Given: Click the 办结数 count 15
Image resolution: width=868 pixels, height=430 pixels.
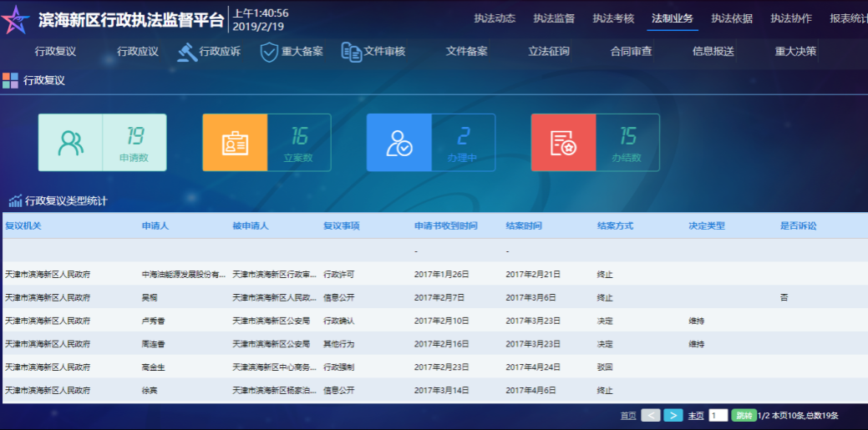Looking at the screenshot, I should coord(627,135).
